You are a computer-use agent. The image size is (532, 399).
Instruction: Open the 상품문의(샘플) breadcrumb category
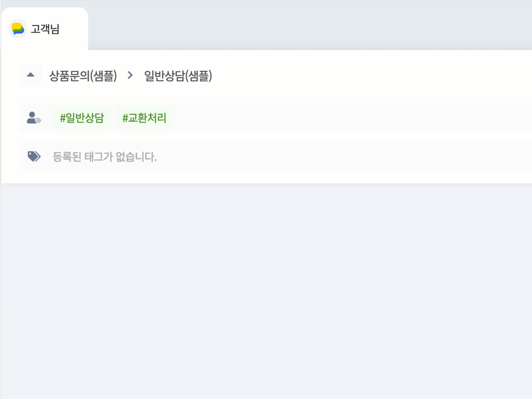pos(83,76)
